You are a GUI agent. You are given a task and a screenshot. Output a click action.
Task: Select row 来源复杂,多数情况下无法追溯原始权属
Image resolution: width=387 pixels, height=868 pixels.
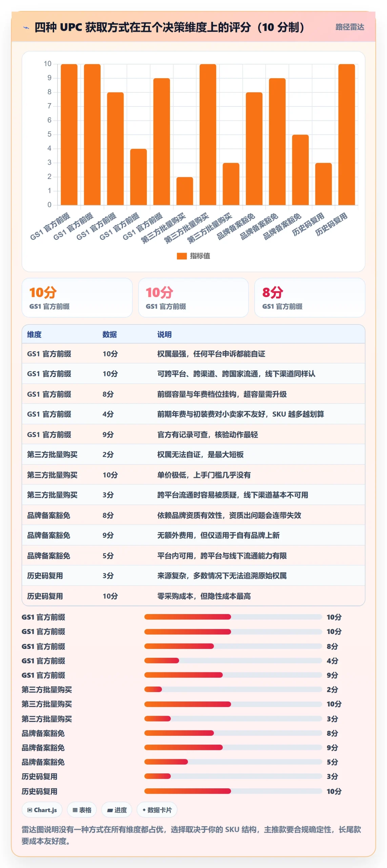click(x=193, y=575)
